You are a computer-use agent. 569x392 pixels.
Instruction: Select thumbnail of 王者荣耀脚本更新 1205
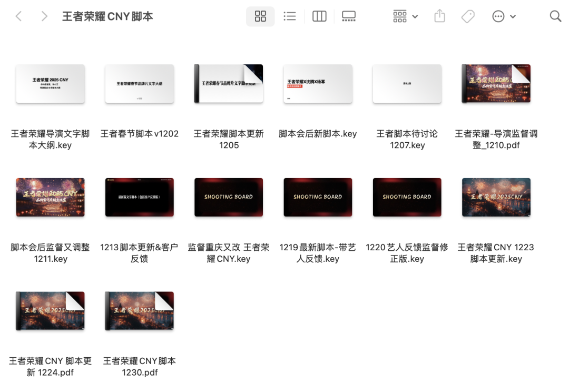pyautogui.click(x=229, y=84)
